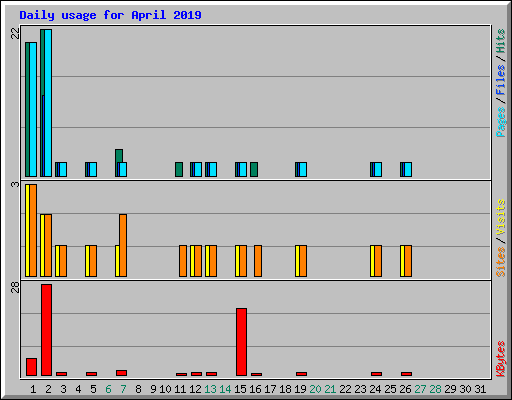Select day label 11 on the x-axis

point(180,389)
